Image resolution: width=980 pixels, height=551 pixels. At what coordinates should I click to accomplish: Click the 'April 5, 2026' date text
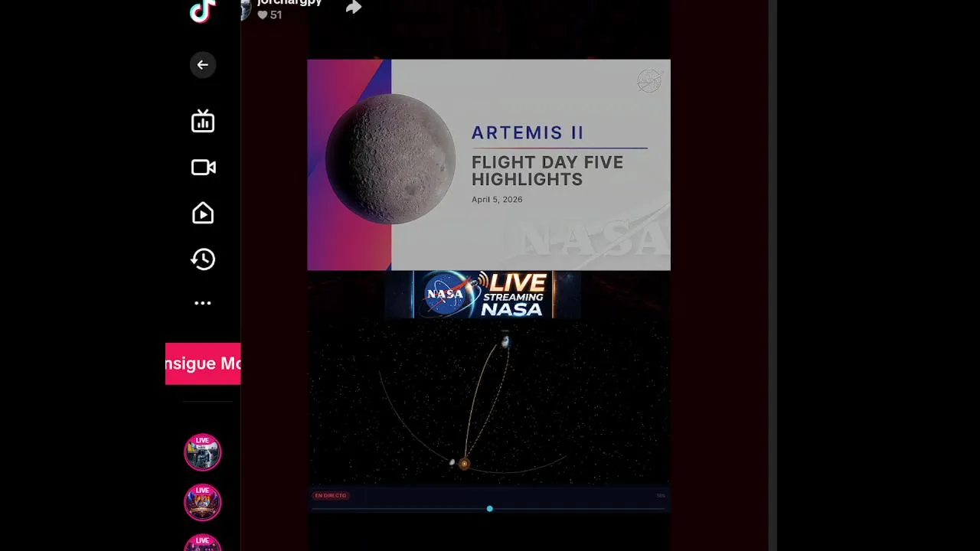pyautogui.click(x=497, y=200)
